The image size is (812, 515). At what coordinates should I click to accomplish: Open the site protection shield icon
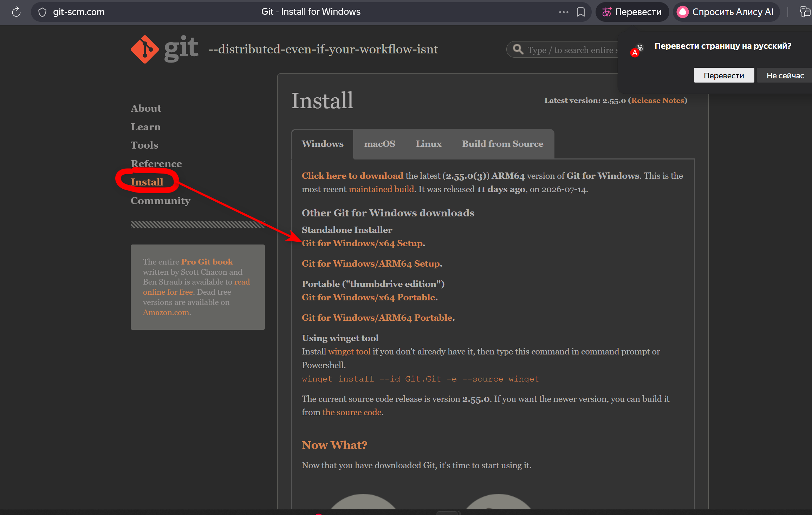click(42, 12)
